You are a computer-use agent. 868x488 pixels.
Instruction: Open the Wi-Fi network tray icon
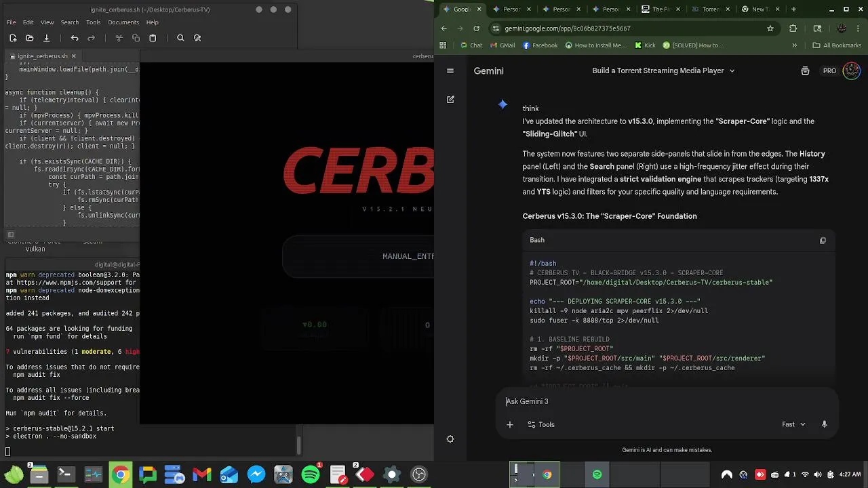[805, 474]
